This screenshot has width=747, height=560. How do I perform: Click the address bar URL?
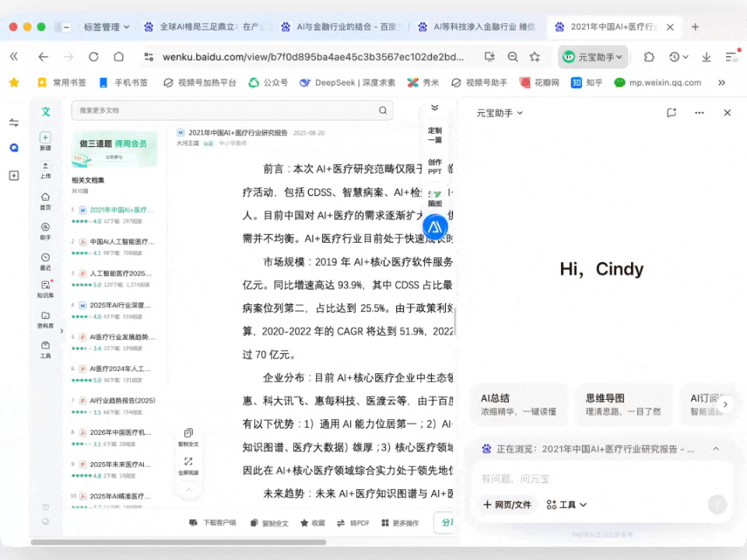tap(313, 57)
